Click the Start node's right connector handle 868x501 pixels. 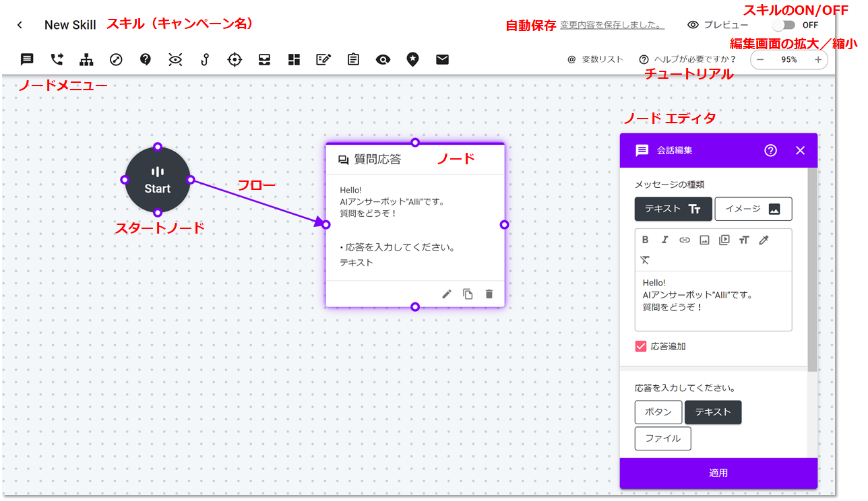click(191, 180)
